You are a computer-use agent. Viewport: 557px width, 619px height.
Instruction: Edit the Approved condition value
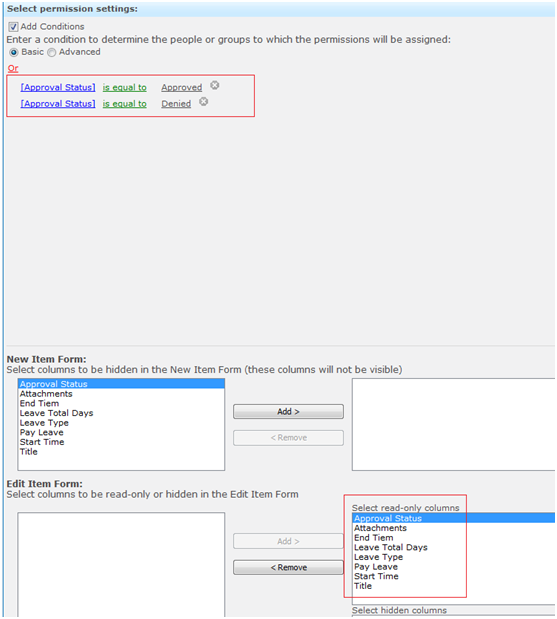coord(182,87)
